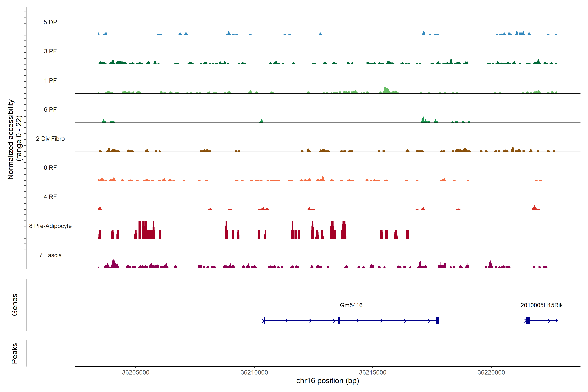Screen dimensions: 588x392
Task: Click the chr16 position (bp) axis title
Action: pos(327,381)
